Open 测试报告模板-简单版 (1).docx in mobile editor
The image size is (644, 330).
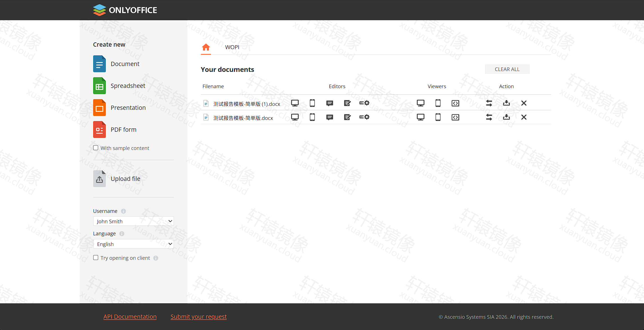pos(312,103)
